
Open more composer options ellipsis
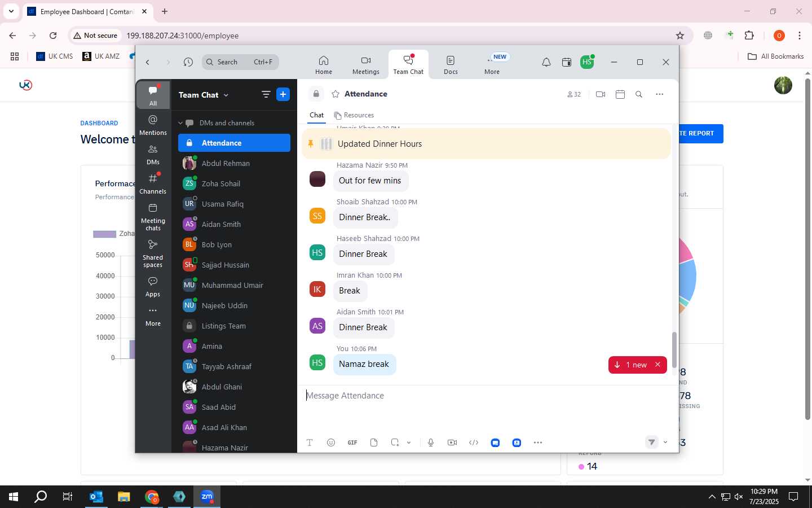538,443
